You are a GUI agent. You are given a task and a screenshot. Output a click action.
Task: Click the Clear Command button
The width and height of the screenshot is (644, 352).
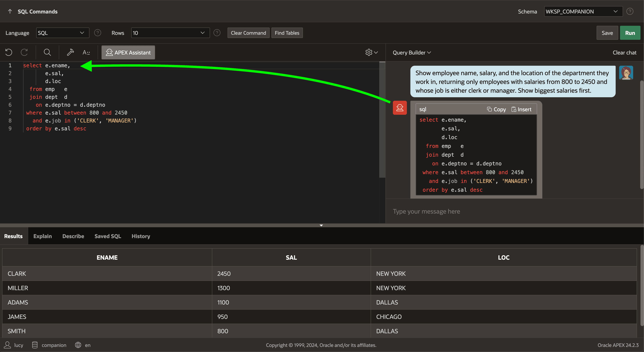248,33
